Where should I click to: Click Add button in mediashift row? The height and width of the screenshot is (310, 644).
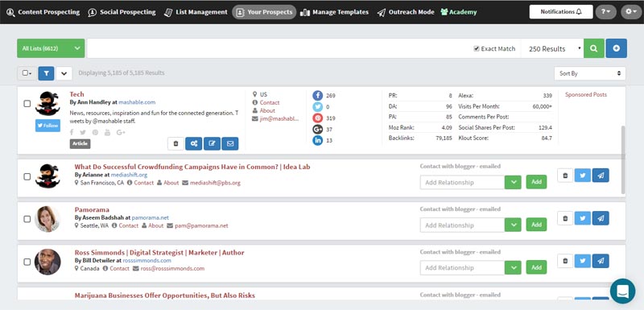(536, 182)
